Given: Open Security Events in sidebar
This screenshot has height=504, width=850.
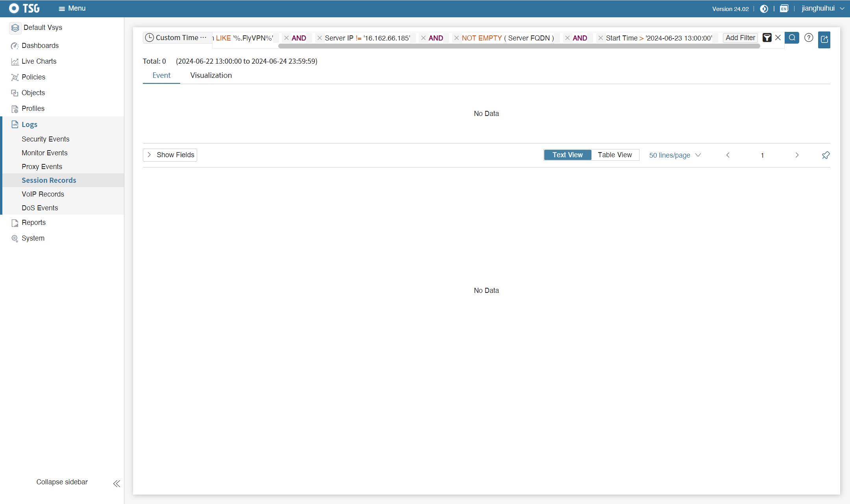Looking at the screenshot, I should pos(45,139).
